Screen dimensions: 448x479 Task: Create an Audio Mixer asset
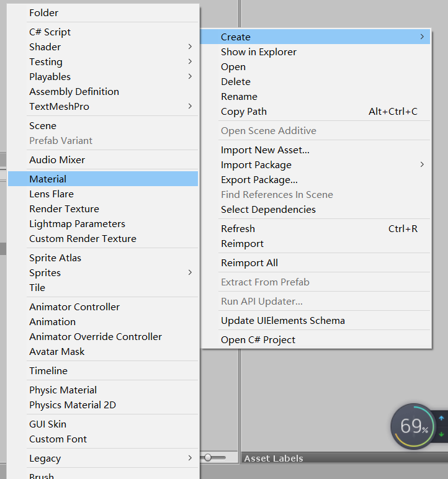pos(103,159)
